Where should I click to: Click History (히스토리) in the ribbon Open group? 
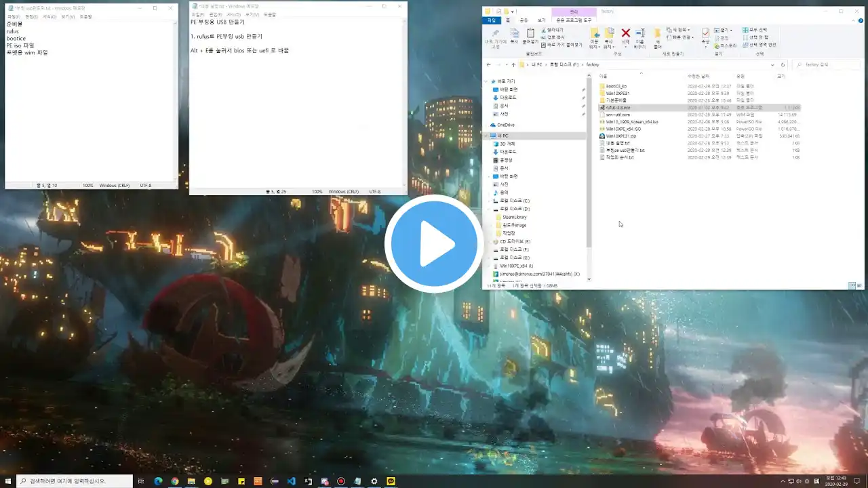[725, 45]
